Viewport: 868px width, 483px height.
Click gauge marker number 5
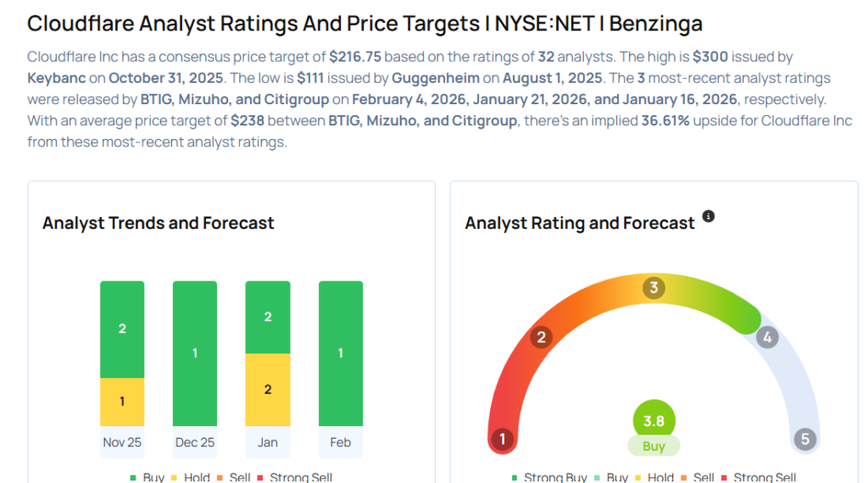pos(804,439)
